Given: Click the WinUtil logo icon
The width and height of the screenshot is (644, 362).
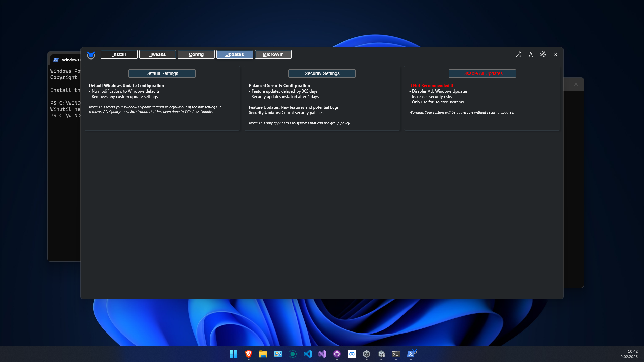Looking at the screenshot, I should 91,55.
